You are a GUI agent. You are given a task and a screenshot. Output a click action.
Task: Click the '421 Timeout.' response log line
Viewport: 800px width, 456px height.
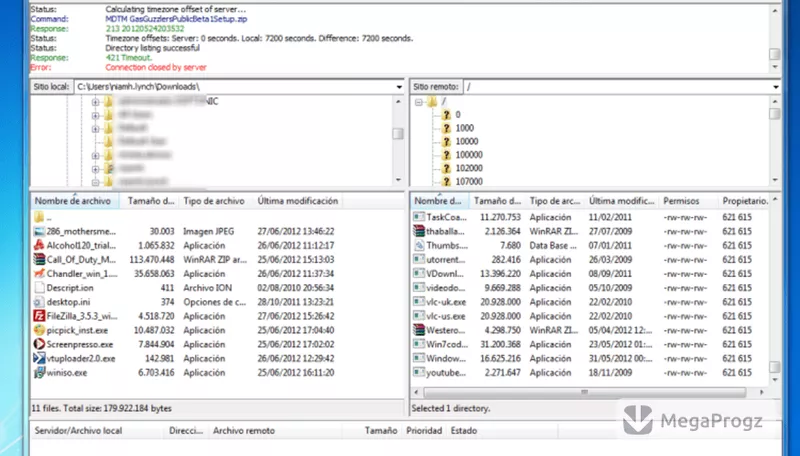tap(129, 58)
